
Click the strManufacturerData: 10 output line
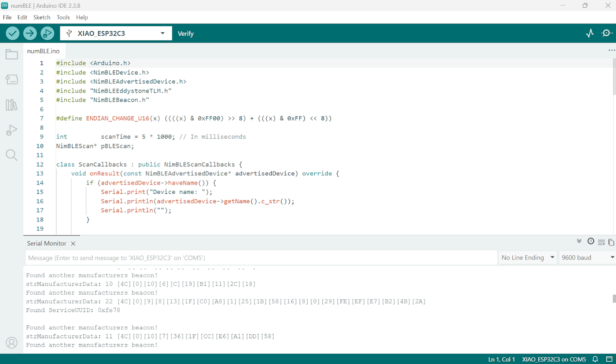(141, 284)
